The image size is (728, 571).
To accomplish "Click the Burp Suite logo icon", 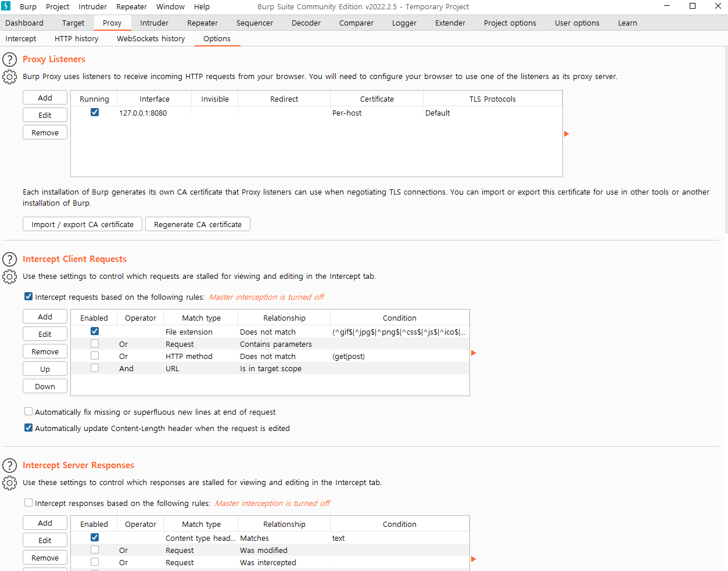I will (x=6, y=6).
